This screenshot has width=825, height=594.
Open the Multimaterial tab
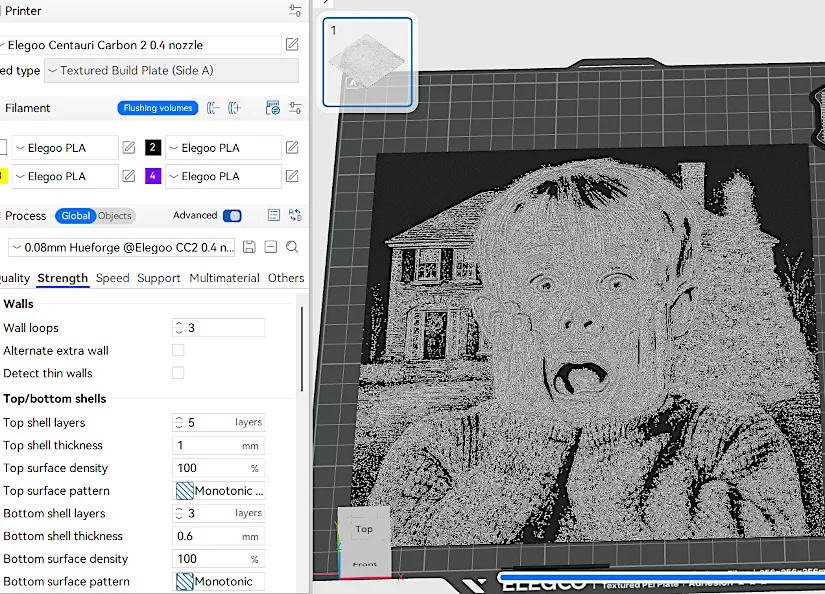(x=224, y=278)
